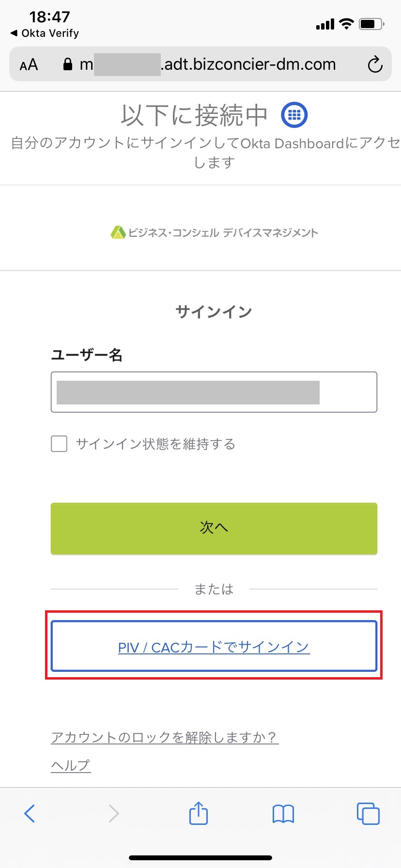
Task: Open the Safari share sheet
Action: tap(199, 813)
